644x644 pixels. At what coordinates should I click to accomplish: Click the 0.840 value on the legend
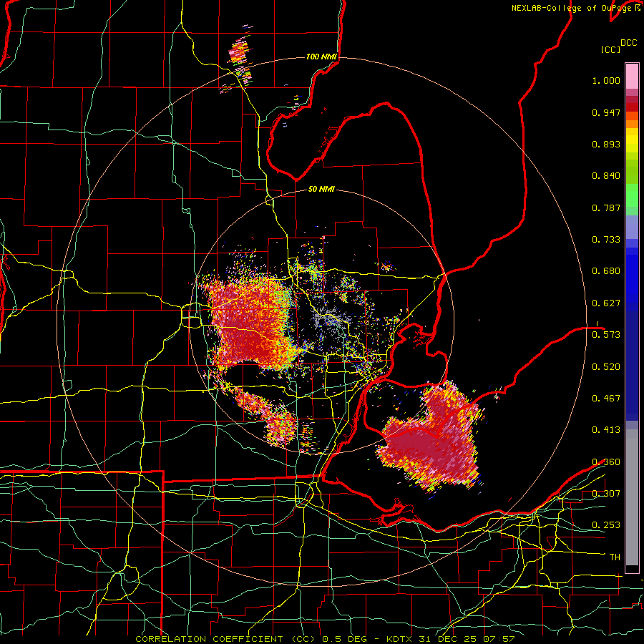[x=606, y=176]
